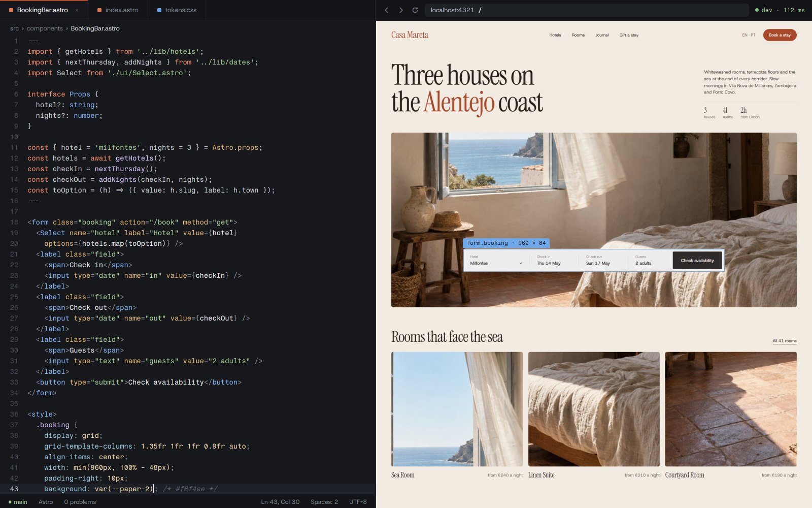Change file encoding via UTF-8

(x=358, y=502)
